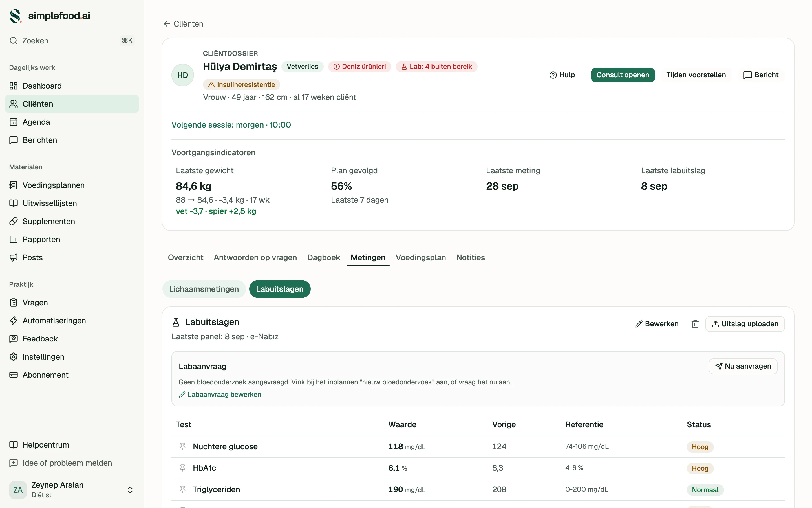Screen dimensions: 812x508
Task: Go to the Voedingsplan tab
Action: tap(421, 258)
